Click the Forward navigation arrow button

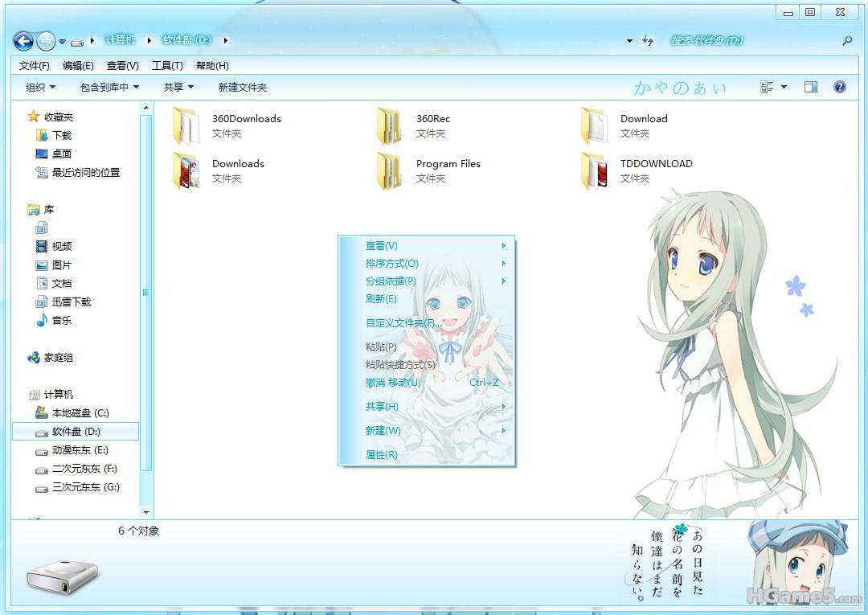click(46, 40)
